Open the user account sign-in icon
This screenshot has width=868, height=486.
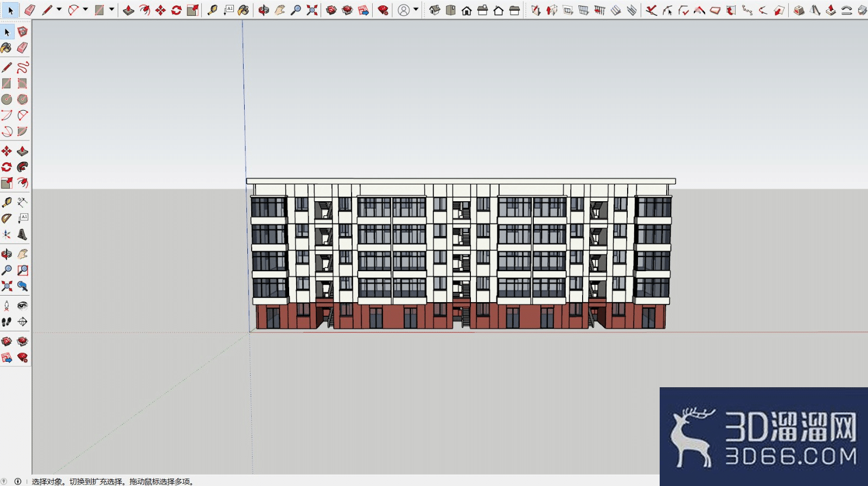pos(404,10)
